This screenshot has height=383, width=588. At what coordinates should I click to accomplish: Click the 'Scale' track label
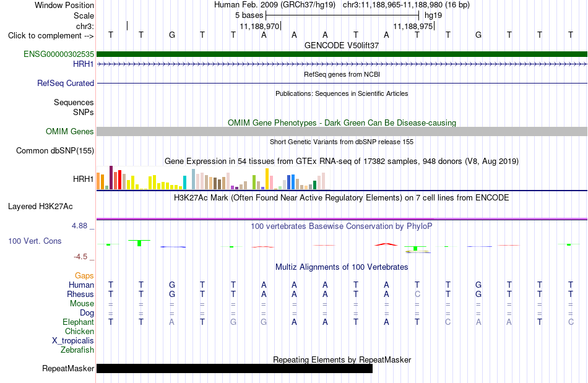pyautogui.click(x=84, y=15)
